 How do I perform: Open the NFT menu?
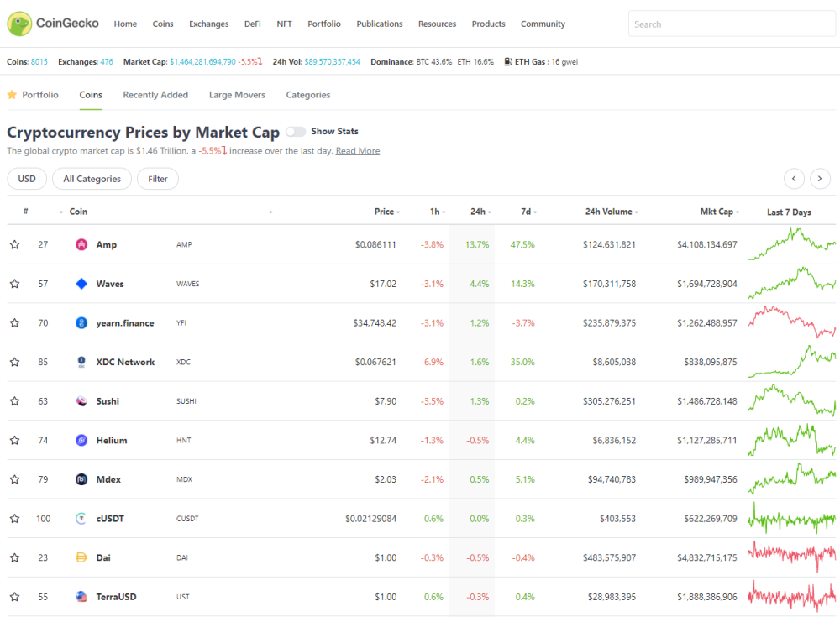point(285,24)
